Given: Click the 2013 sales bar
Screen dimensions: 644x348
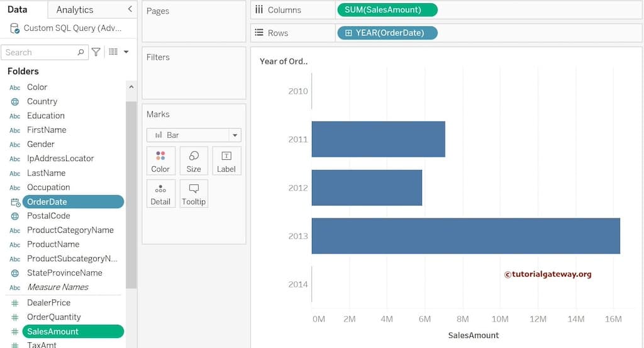Looking at the screenshot, I should tap(465, 236).
